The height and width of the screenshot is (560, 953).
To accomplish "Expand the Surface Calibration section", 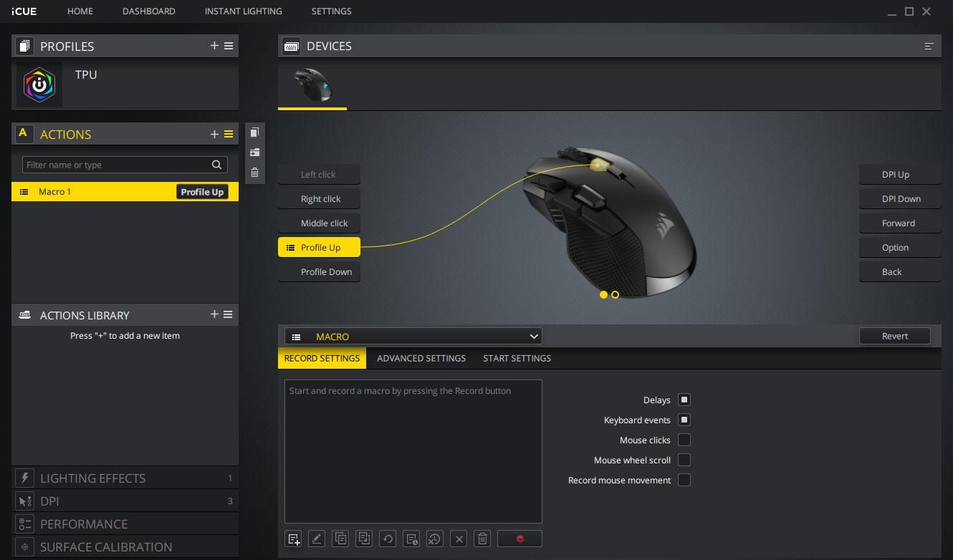I will [x=125, y=547].
